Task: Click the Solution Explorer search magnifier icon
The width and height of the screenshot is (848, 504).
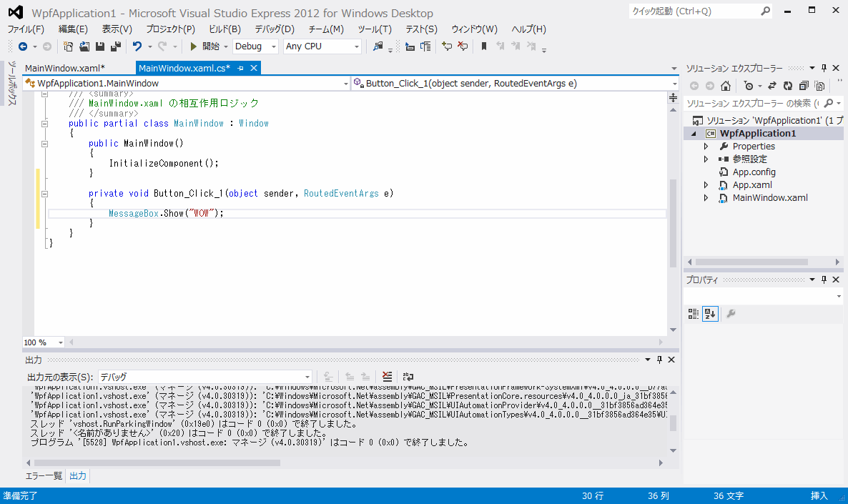Action: 829,103
